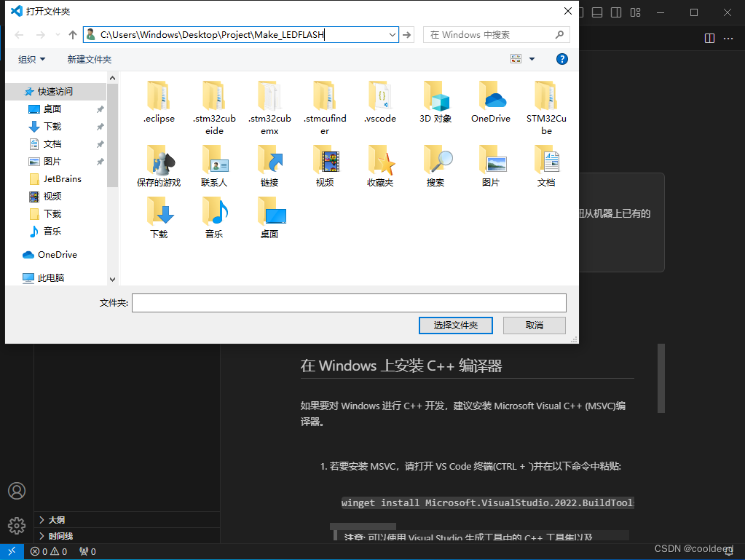Click 新建文件夹 button

pyautogui.click(x=90, y=60)
